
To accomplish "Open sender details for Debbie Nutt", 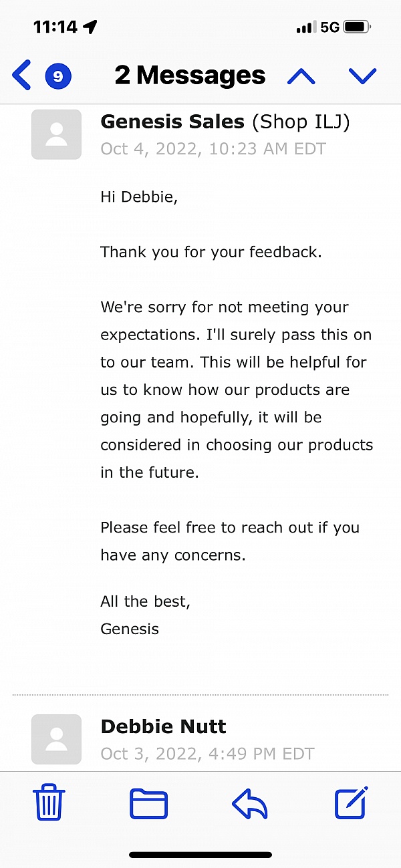I will pyautogui.click(x=163, y=726).
